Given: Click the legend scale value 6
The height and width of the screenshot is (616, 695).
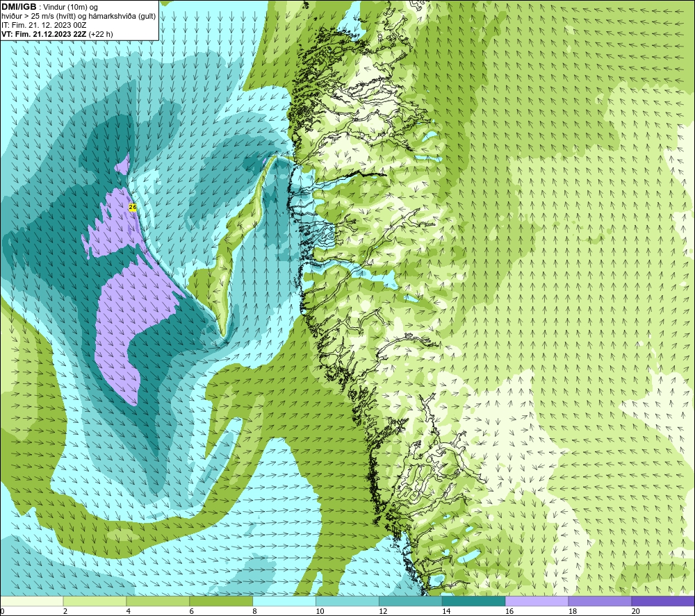Looking at the screenshot, I should pyautogui.click(x=192, y=612).
